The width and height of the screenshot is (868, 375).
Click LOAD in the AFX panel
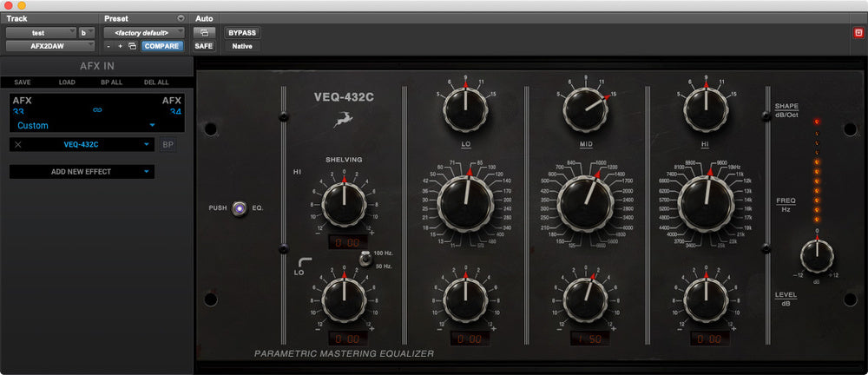67,82
